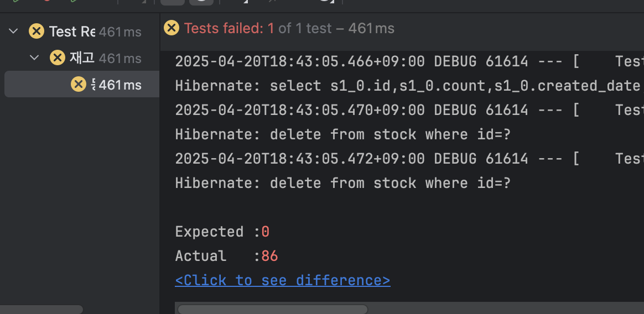The image size is (644, 314).
Task: Click the failed icon of the selected test method
Action: click(79, 84)
